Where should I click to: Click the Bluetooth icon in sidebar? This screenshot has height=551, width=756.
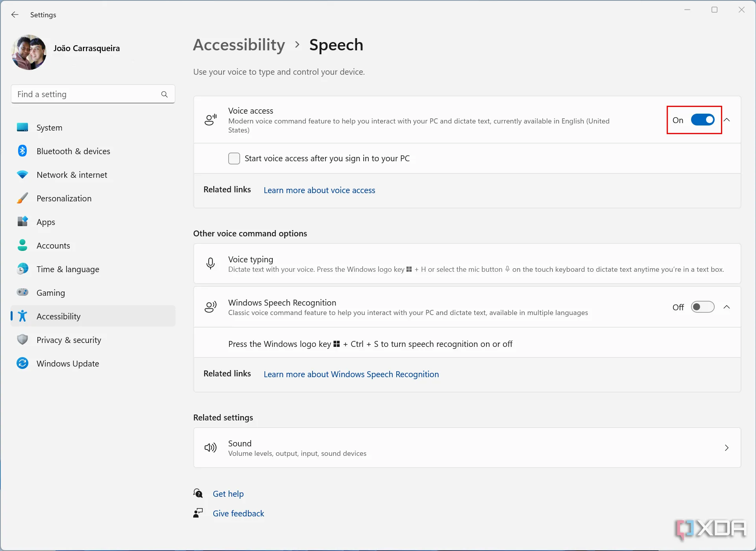click(22, 151)
